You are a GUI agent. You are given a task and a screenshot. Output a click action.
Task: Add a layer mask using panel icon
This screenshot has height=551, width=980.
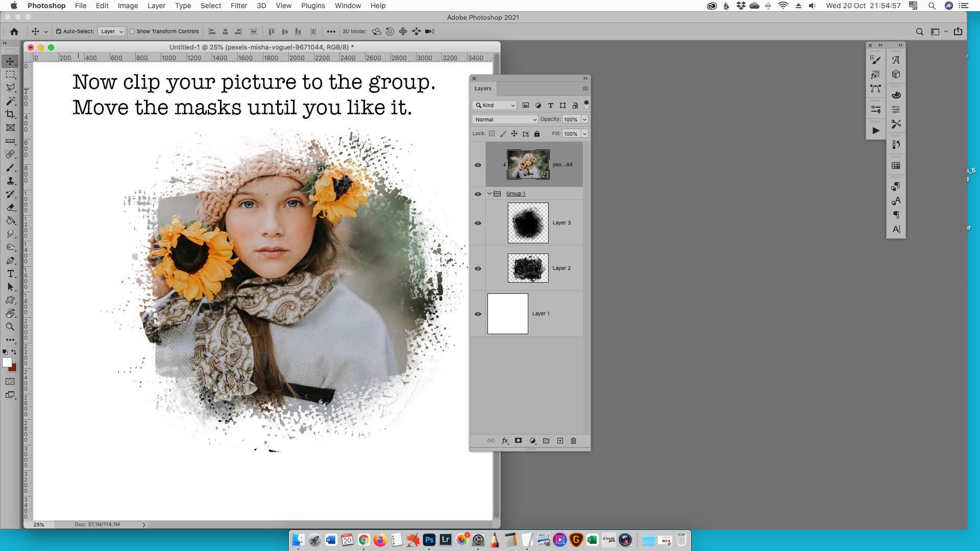pos(518,441)
